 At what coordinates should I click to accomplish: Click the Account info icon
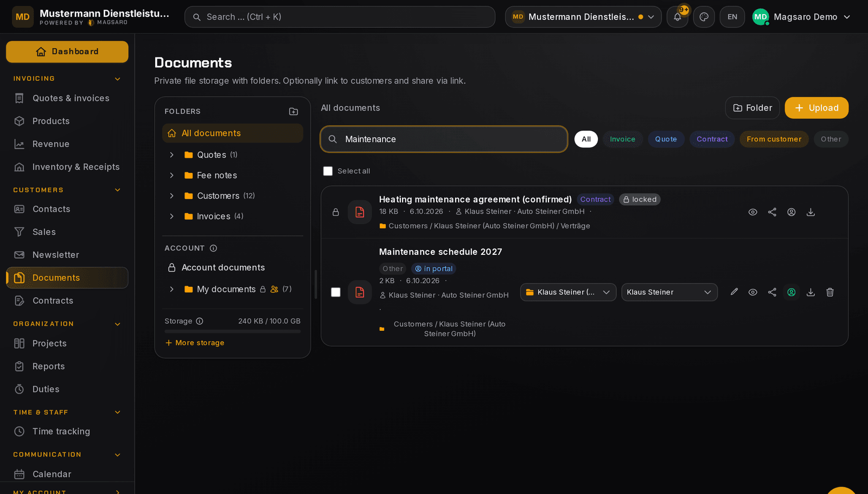click(213, 248)
